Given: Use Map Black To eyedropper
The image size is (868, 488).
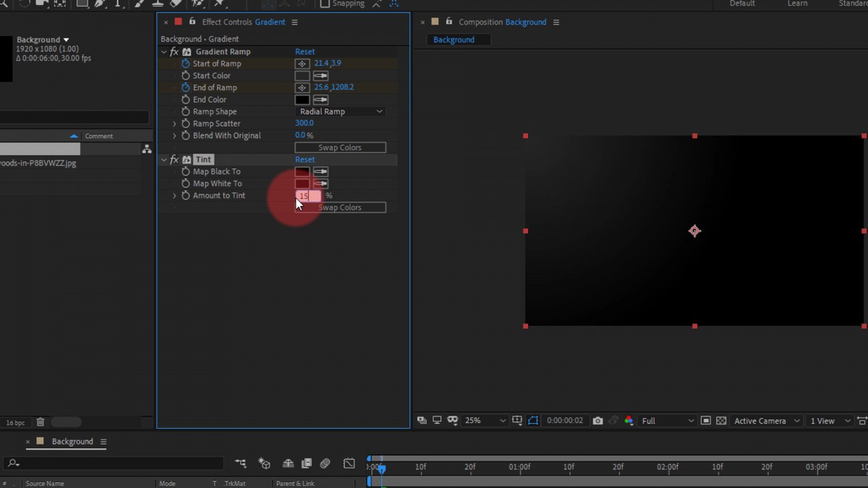Looking at the screenshot, I should click(x=320, y=171).
